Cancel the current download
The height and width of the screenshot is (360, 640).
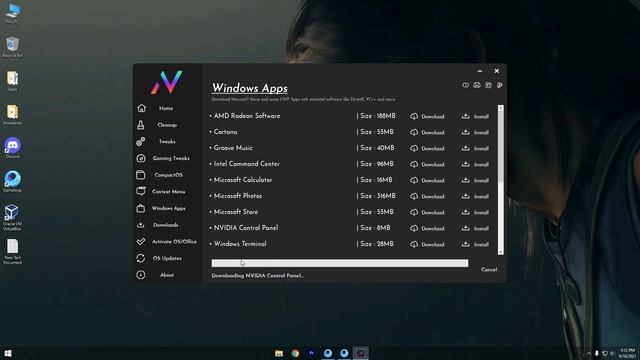pos(489,269)
